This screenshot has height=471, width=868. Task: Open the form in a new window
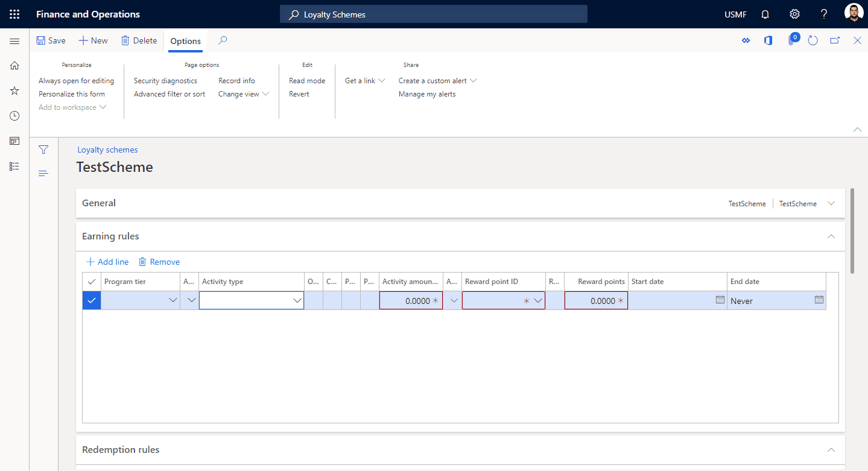coord(835,40)
